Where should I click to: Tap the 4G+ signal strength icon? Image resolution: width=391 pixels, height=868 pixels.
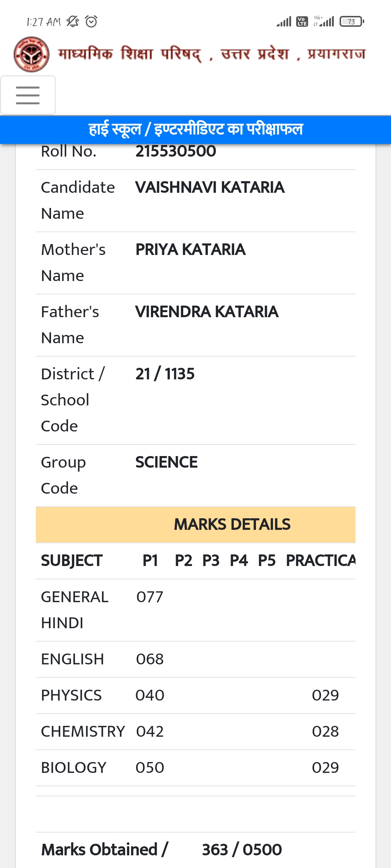click(x=324, y=22)
